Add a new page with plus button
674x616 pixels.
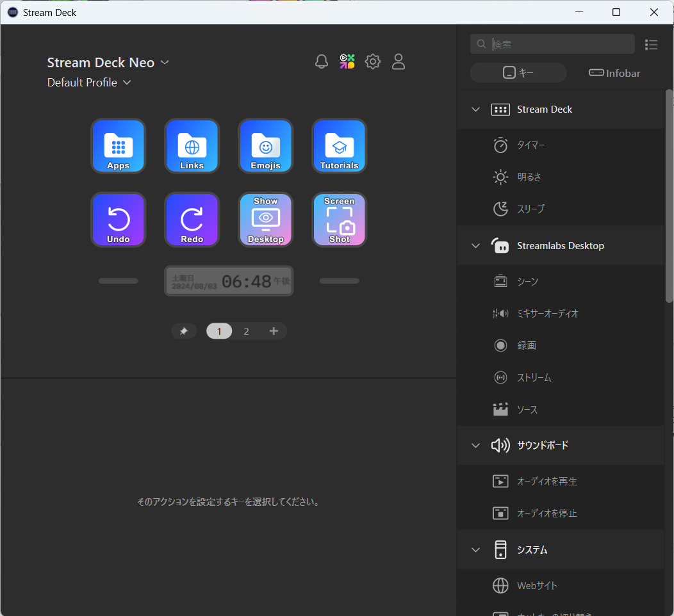274,331
